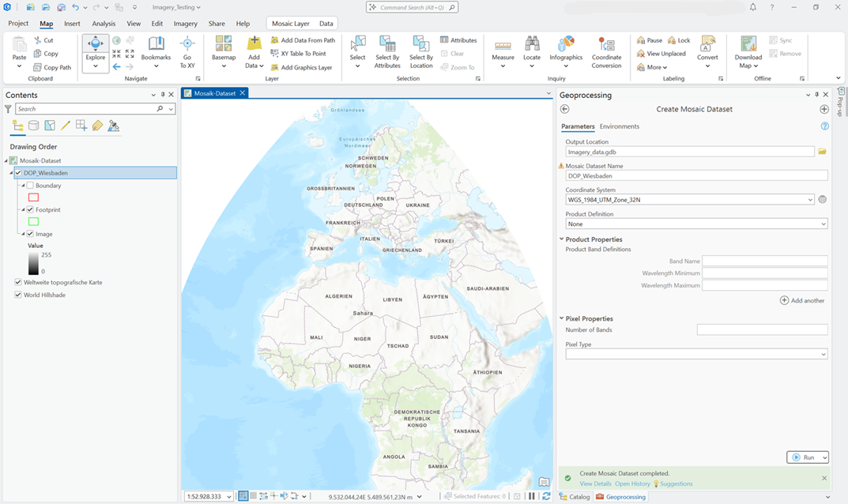
Task: Open Select By Attributes
Action: click(387, 52)
